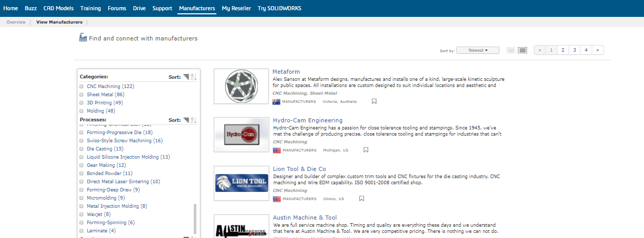Check Forming-Spinning process filter

(82, 223)
